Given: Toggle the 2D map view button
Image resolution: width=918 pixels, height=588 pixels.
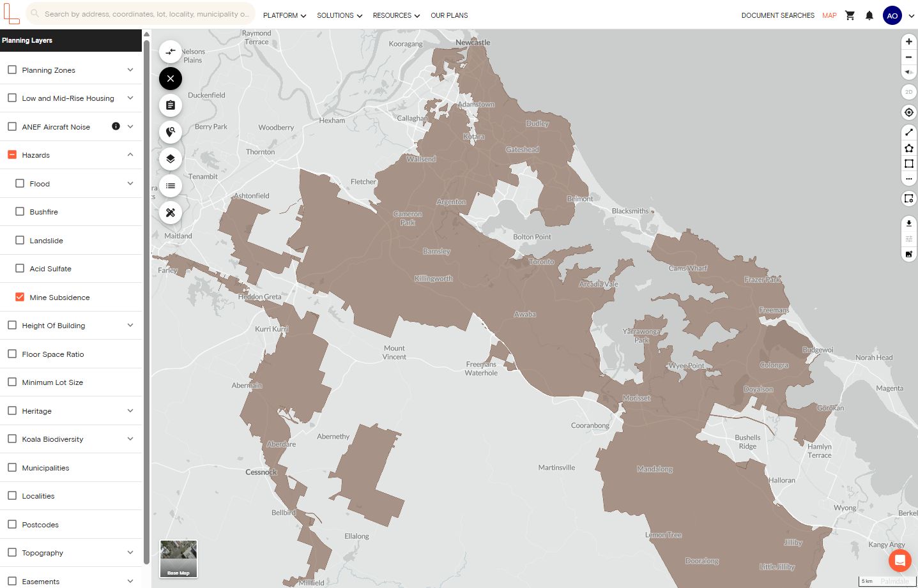Looking at the screenshot, I should pyautogui.click(x=908, y=92).
